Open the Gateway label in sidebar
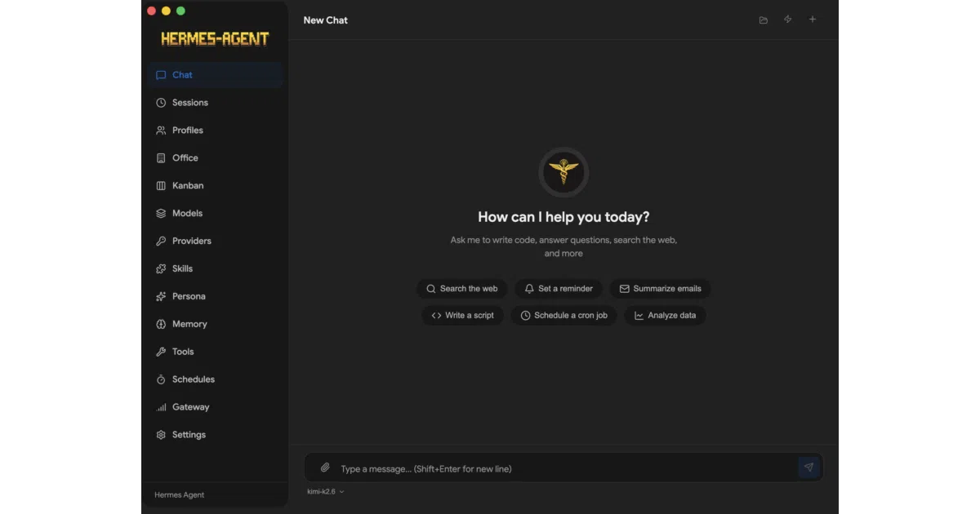Viewport: 980px width, 514px height. click(191, 408)
